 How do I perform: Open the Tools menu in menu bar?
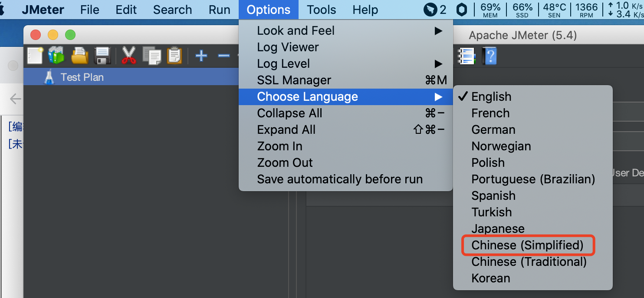321,10
